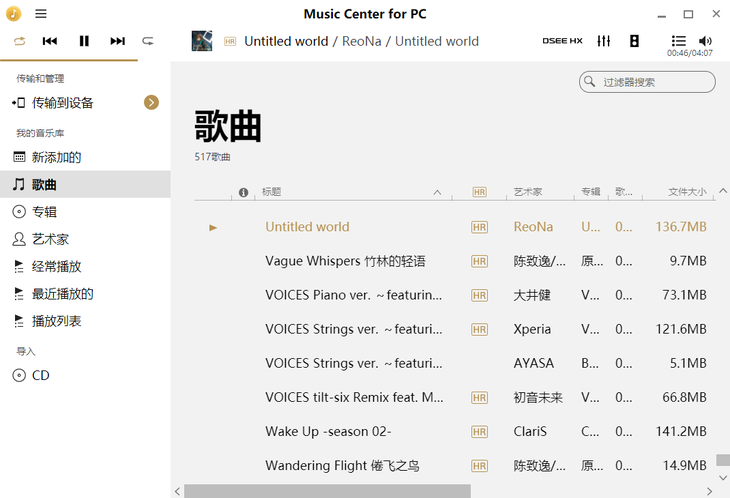The width and height of the screenshot is (730, 498).
Task: Select Wandering Flight 倦飞之鸟
Action: click(x=342, y=465)
